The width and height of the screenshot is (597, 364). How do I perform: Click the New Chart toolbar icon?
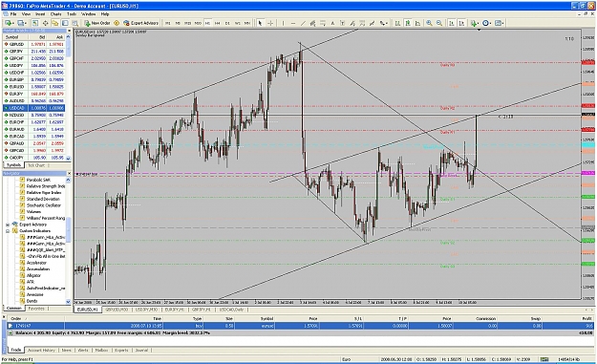(x=8, y=23)
